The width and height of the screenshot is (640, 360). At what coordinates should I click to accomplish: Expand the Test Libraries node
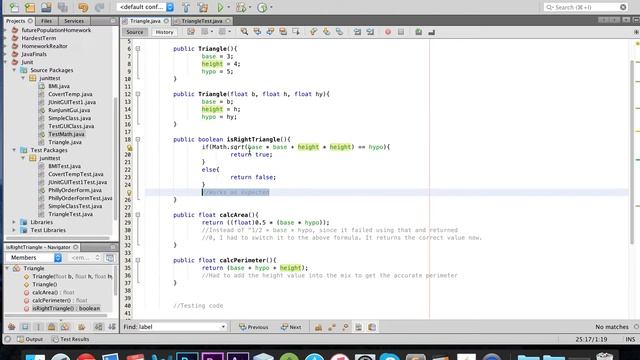click(14, 230)
